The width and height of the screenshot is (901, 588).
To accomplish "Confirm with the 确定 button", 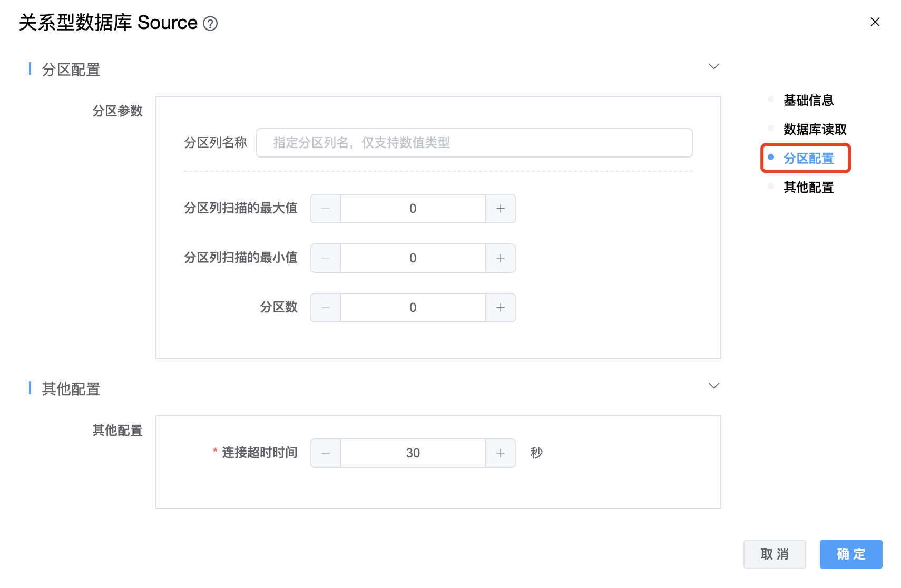I will [850, 554].
